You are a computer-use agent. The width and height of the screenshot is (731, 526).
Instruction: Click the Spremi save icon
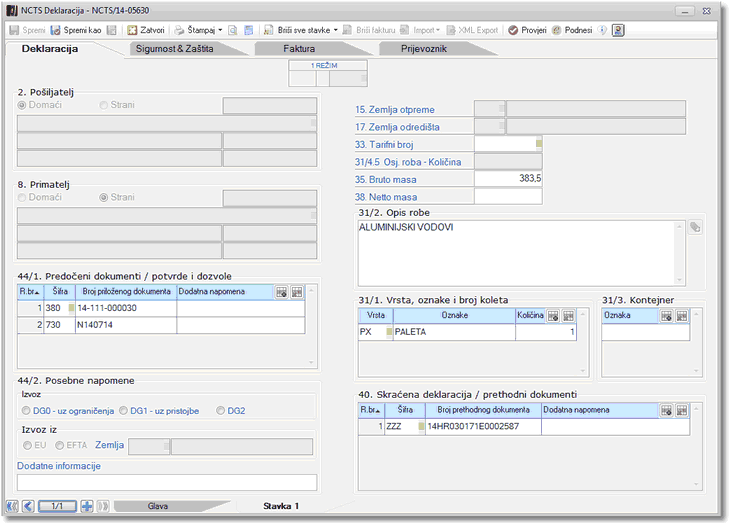[14, 30]
